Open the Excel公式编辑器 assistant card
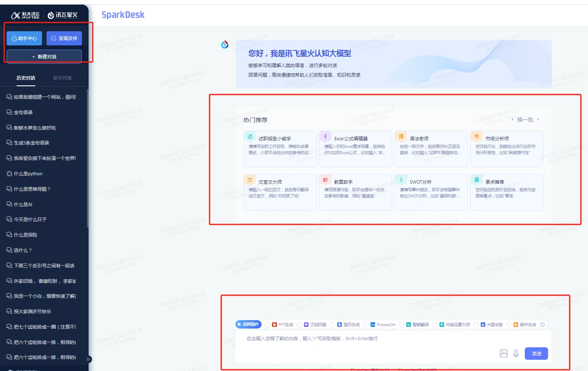 point(356,149)
